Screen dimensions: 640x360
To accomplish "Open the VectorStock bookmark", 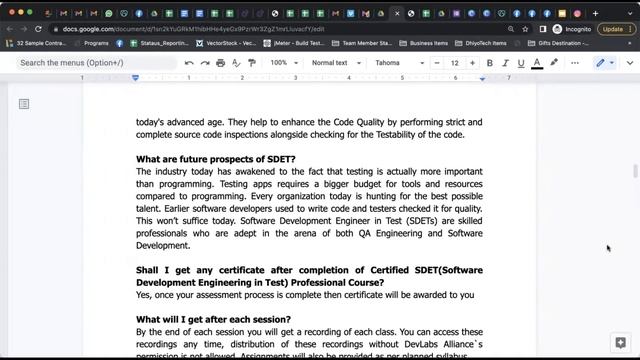I will coord(226,43).
